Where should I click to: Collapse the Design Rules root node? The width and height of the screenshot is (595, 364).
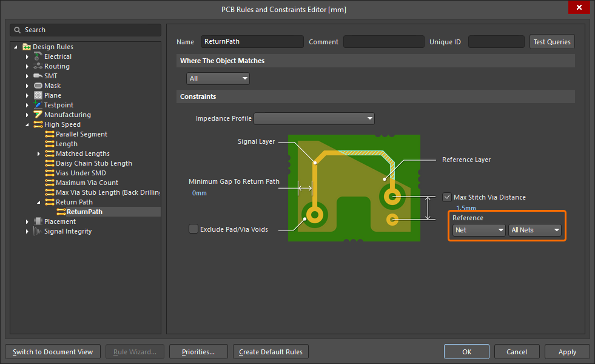tap(16, 47)
